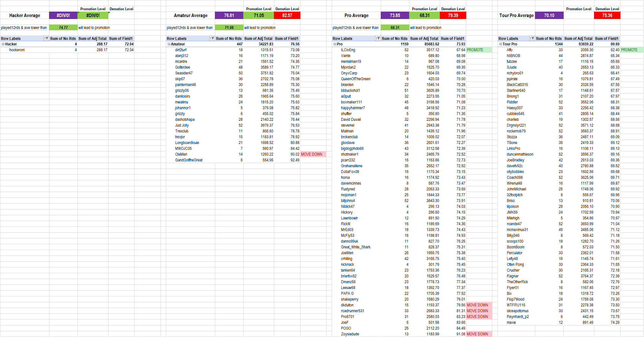Select the purple Amateur Average 76.81 cell

coord(229,15)
